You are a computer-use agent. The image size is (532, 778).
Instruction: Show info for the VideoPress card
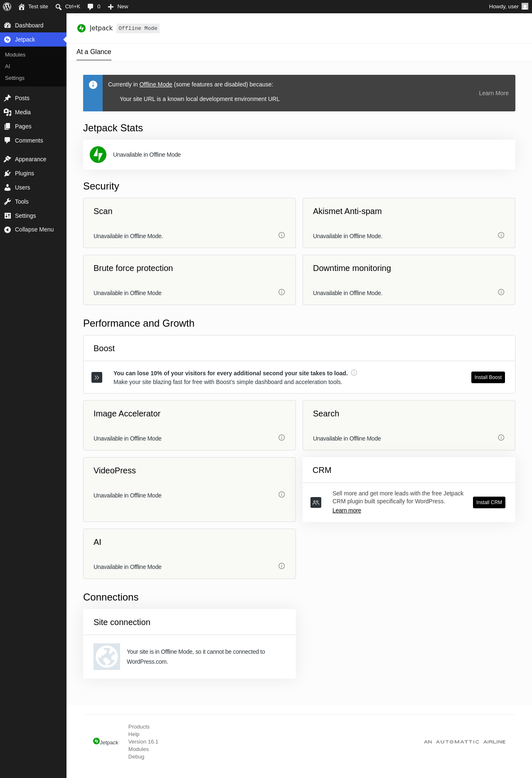pos(282,495)
